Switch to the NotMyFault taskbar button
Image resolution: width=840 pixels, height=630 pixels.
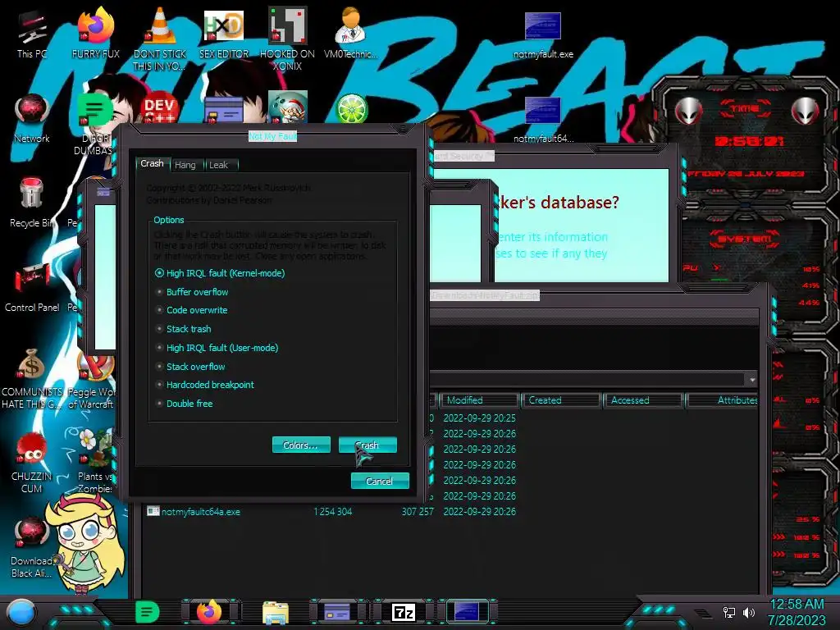pos(466,612)
